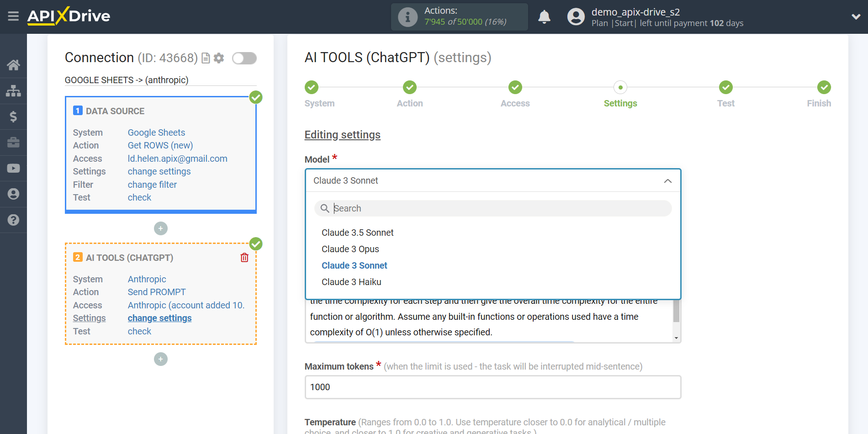Image resolution: width=868 pixels, height=434 pixels.
Task: Open the Actions info icon
Action: (x=408, y=17)
